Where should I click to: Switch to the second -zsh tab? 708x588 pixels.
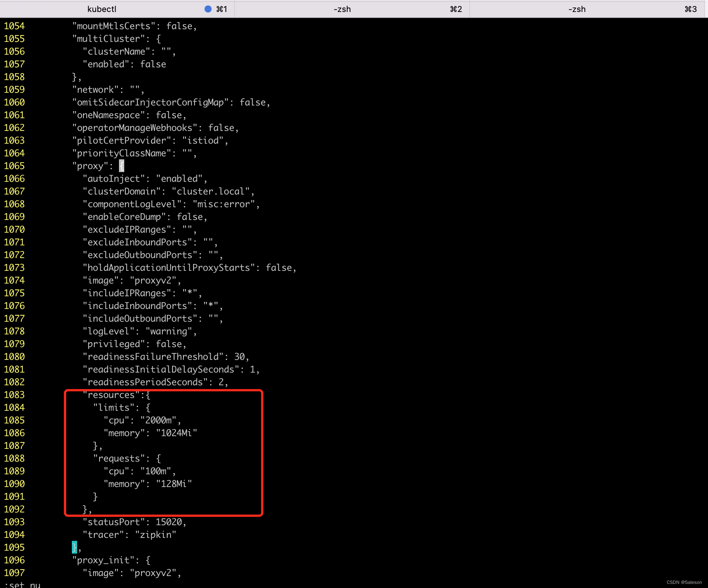pos(352,9)
